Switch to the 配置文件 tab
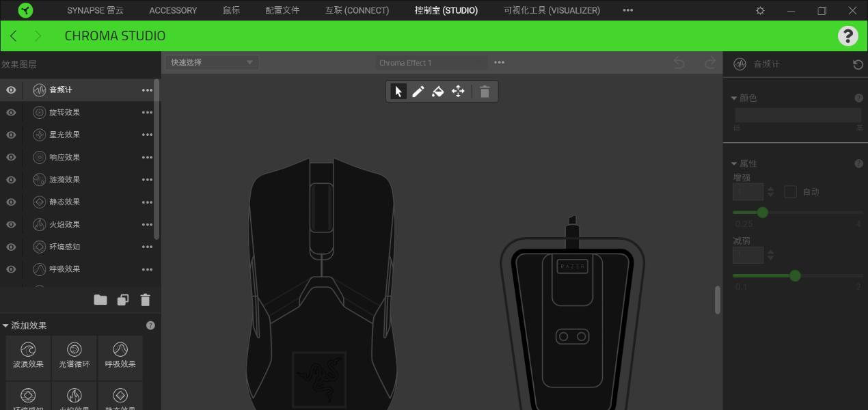The width and height of the screenshot is (868, 410). (282, 10)
